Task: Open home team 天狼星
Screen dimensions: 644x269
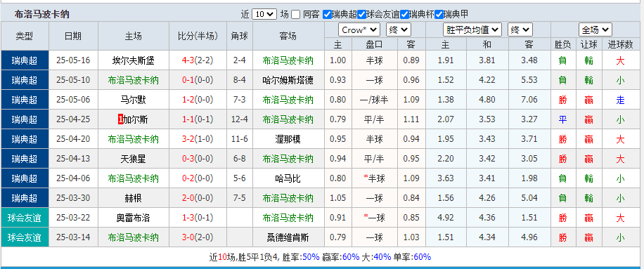Action: point(134,159)
